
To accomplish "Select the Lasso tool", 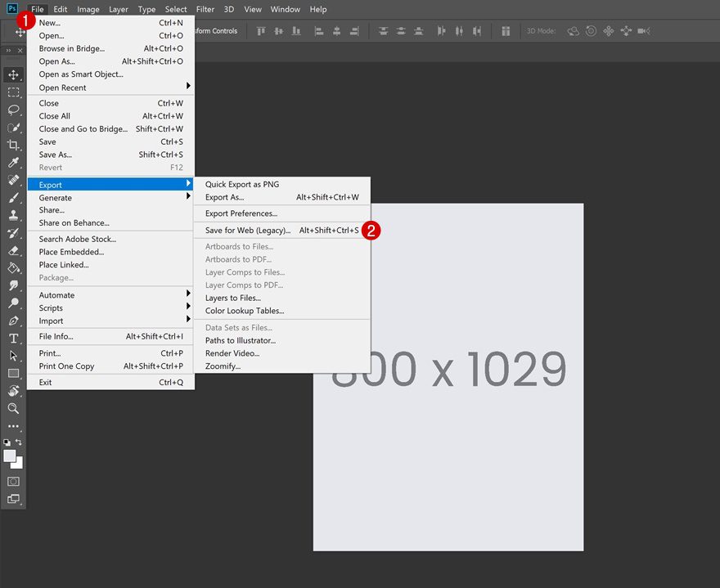I will 13,110.
